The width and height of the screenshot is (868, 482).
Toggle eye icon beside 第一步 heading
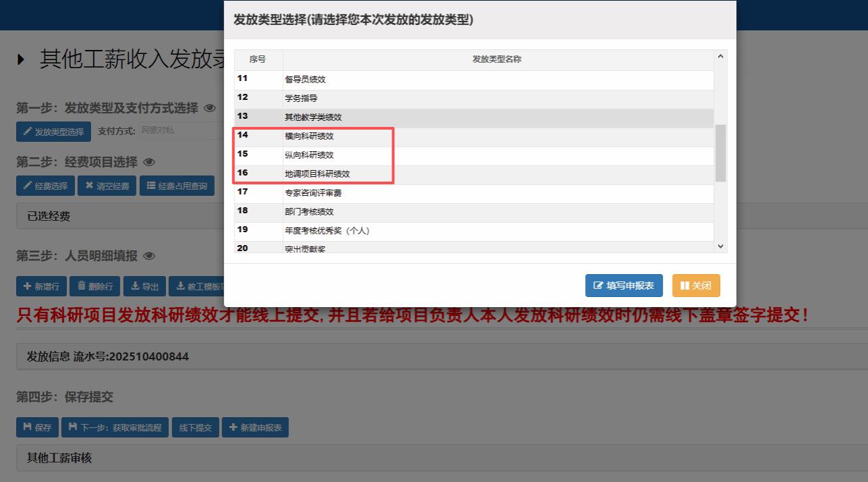210,108
